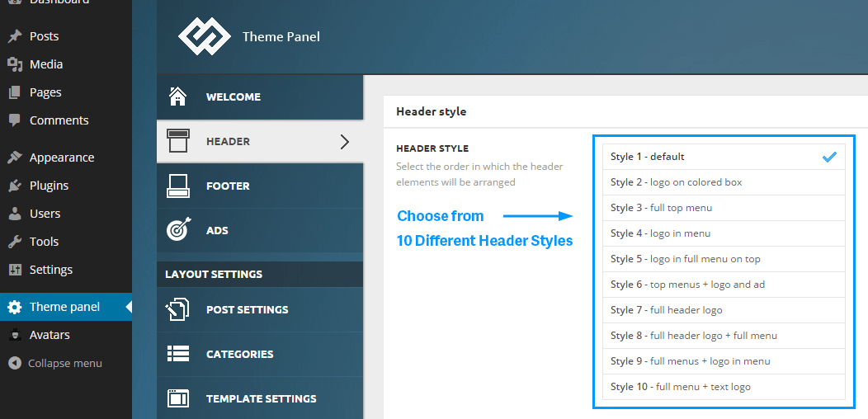868x419 pixels.
Task: Click the Theme panel gear icon
Action: 14,307
